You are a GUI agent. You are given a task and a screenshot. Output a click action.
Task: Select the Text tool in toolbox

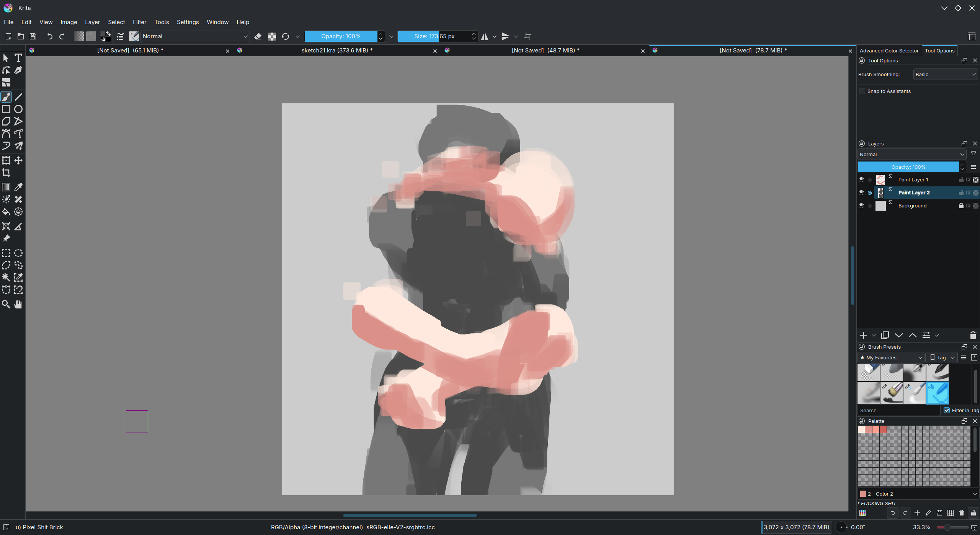[18, 58]
